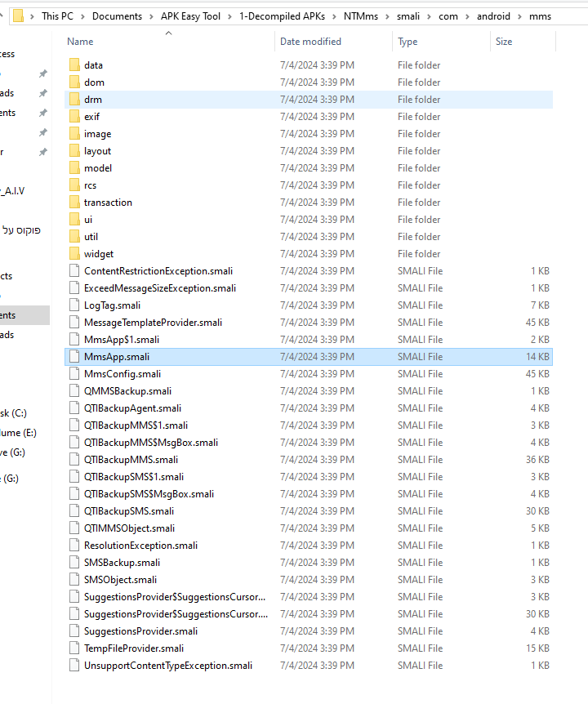Click the MmsConfig.smali file icon
This screenshot has width=588, height=704.
pos(74,374)
